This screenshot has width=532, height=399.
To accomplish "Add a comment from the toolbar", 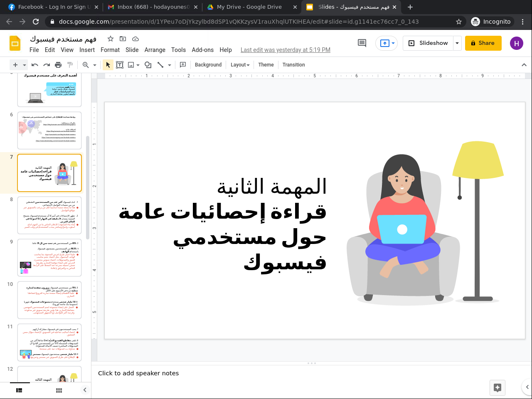I will pyautogui.click(x=183, y=65).
